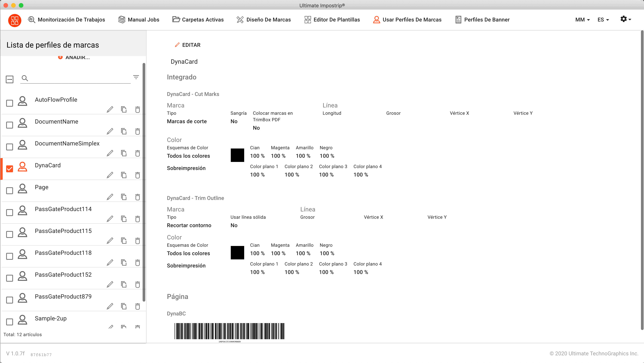Open the settings gear dropdown
Screen dimensions: 644x363
(x=625, y=19)
